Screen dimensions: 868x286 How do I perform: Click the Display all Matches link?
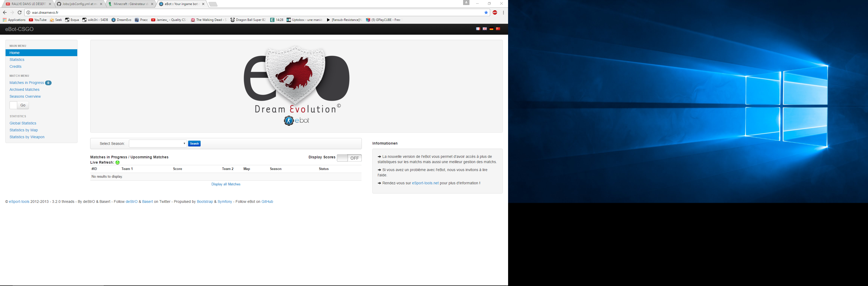[226, 184]
